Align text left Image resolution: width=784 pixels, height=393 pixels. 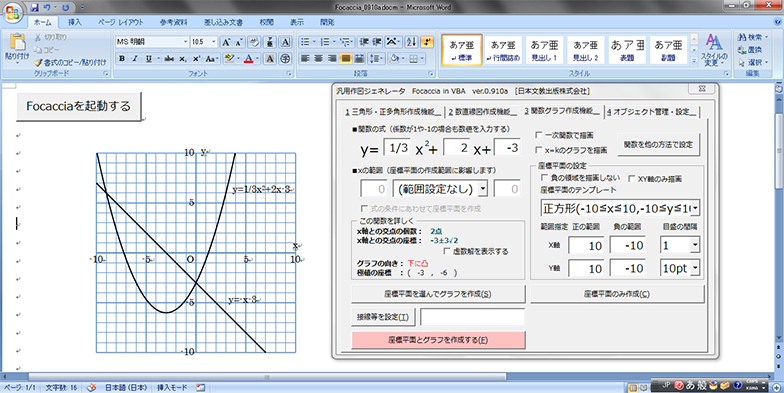pyautogui.click(x=305, y=58)
